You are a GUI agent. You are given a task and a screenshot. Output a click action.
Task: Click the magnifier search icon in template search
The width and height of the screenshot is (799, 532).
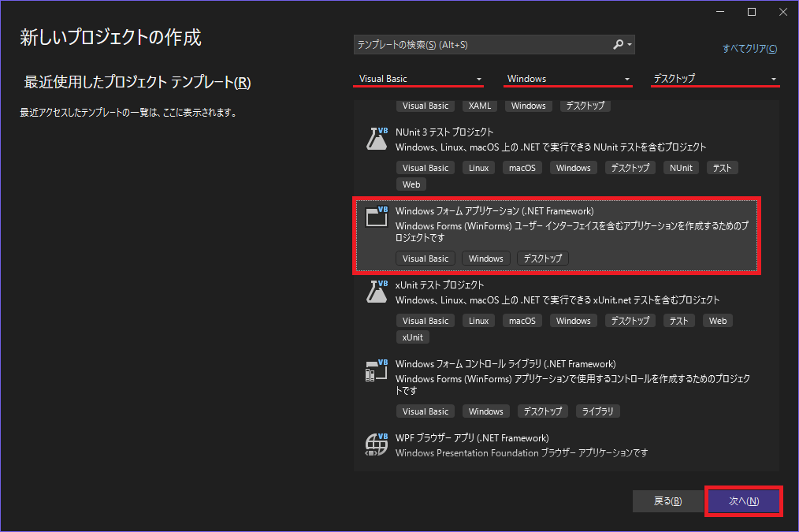pos(618,44)
